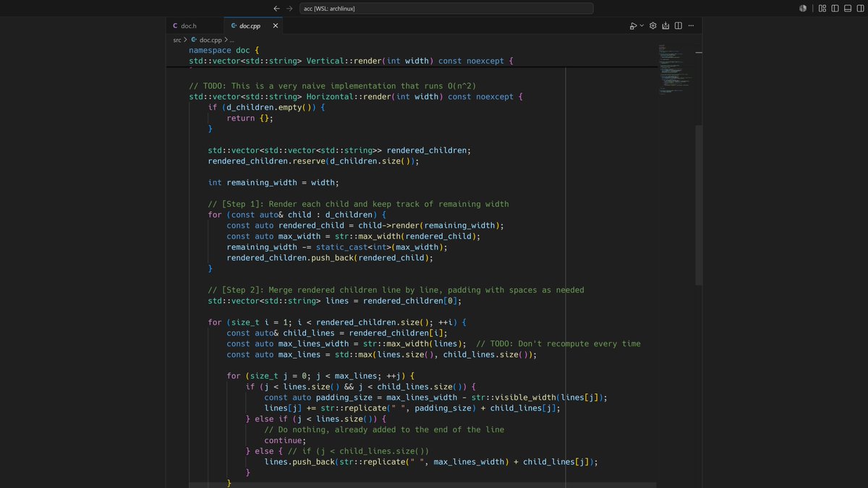Image resolution: width=868 pixels, height=488 pixels.
Task: Click the download-style icon in editor toolbar
Action: (665, 26)
